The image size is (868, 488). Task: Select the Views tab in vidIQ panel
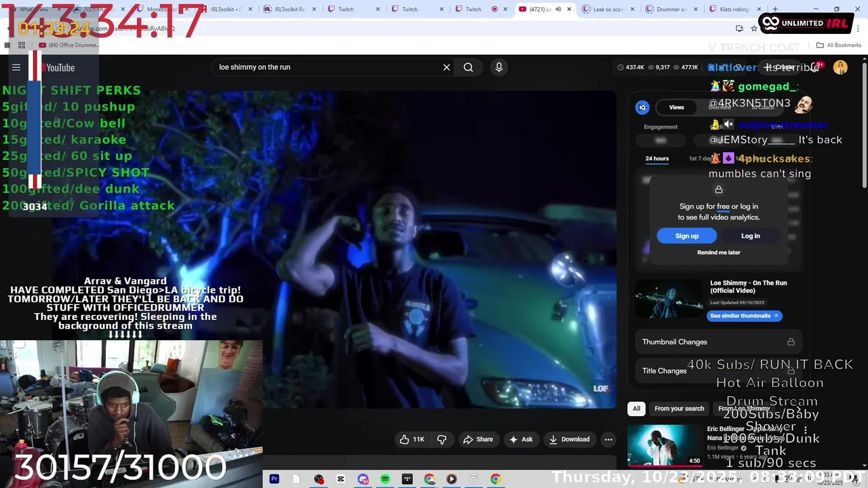tap(677, 107)
